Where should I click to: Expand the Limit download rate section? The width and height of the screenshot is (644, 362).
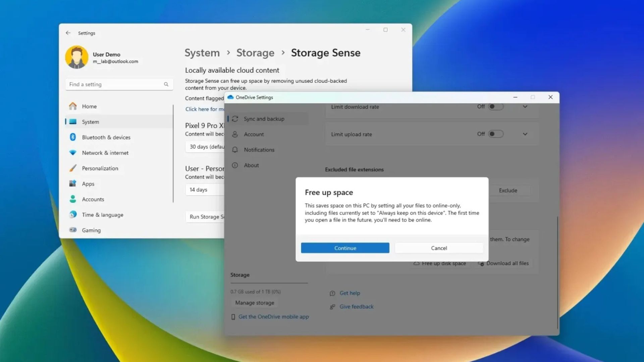(525, 107)
